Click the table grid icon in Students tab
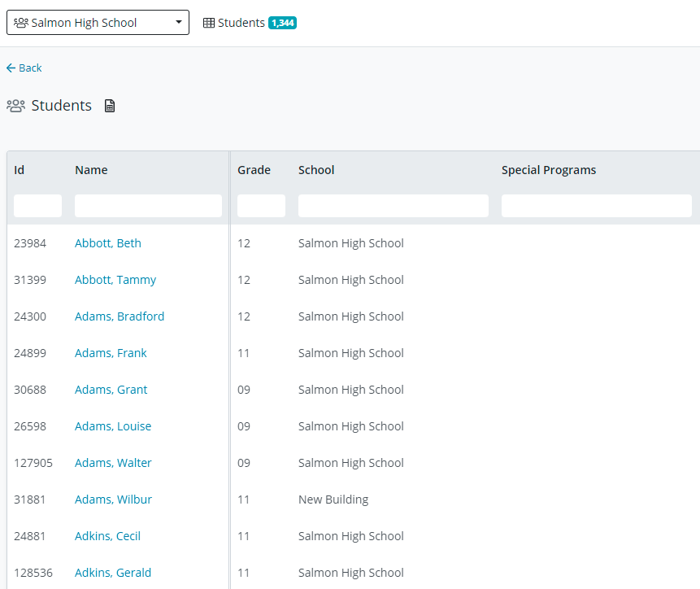This screenshot has height=589, width=700. coord(209,23)
